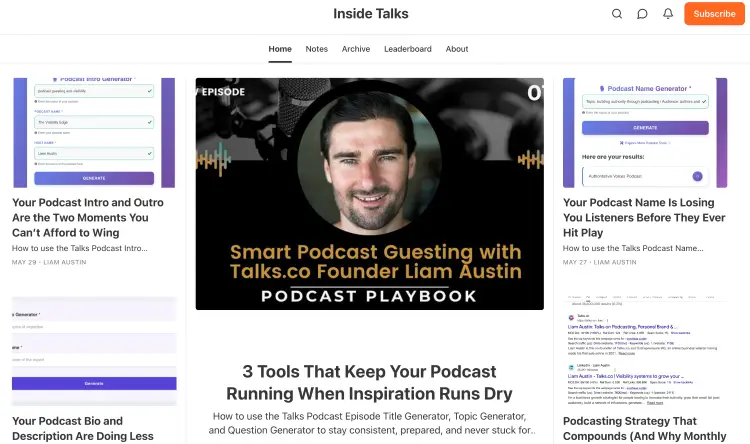Select the Home tab
750x444 pixels.
pos(280,49)
